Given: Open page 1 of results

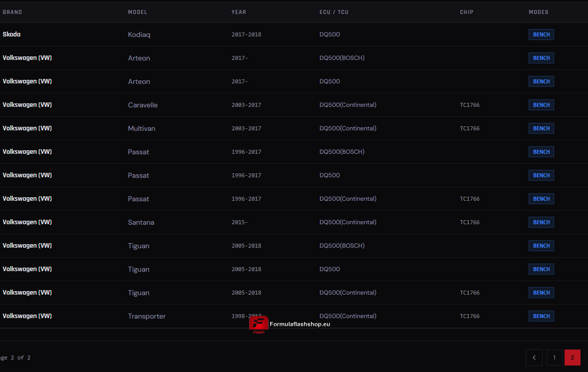Looking at the screenshot, I should click(x=554, y=358).
